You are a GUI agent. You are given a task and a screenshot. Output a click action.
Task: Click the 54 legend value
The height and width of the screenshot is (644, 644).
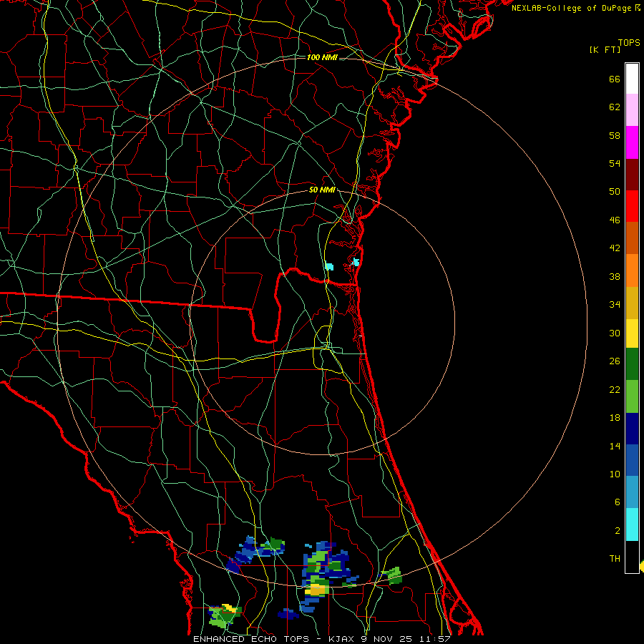click(x=615, y=163)
